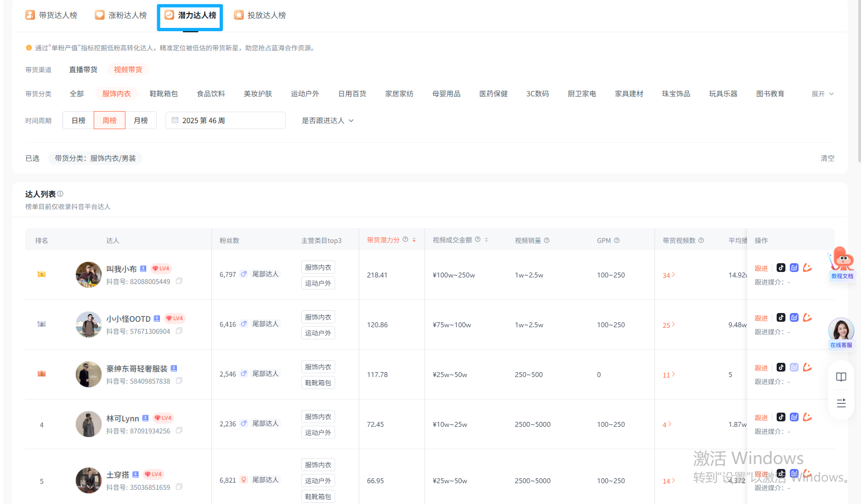Copy 抖音号 of 叫我小布
The height and width of the screenshot is (504, 861).
click(179, 281)
